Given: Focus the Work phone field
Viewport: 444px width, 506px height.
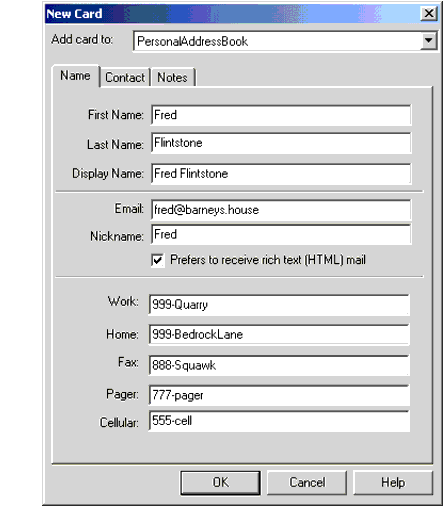Looking at the screenshot, I should (x=279, y=305).
